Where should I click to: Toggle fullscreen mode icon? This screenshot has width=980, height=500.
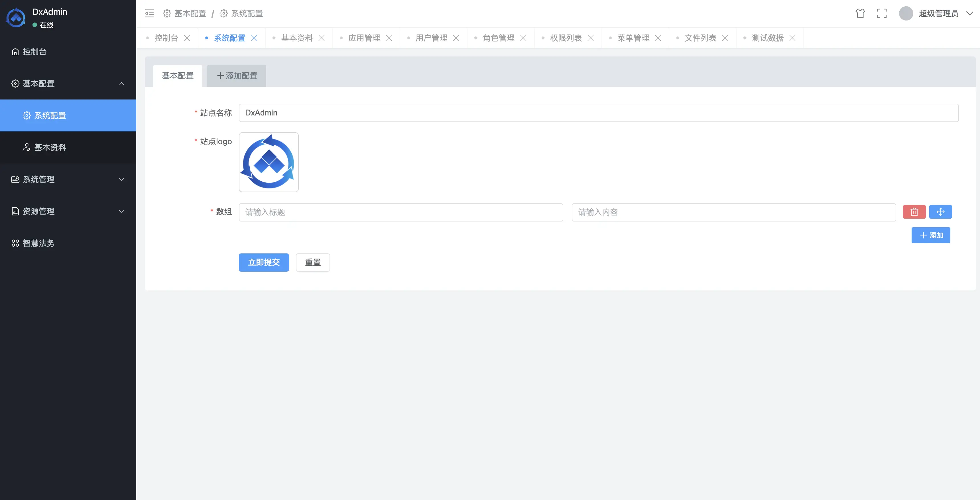pos(881,14)
